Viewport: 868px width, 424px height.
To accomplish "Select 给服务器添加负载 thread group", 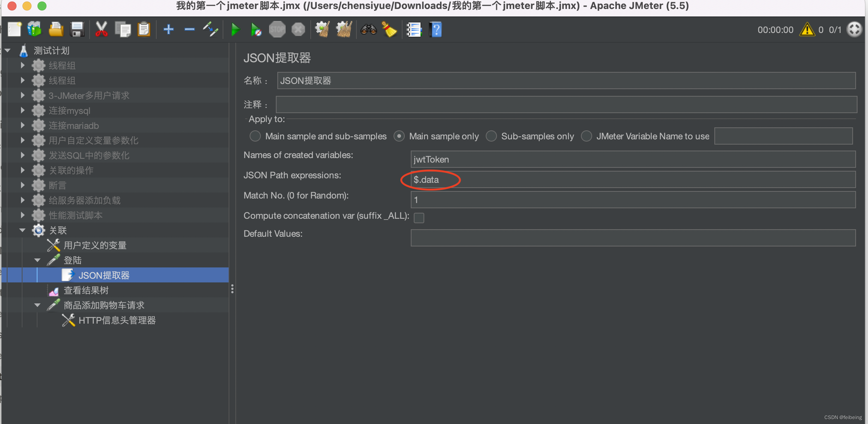I will [x=85, y=200].
